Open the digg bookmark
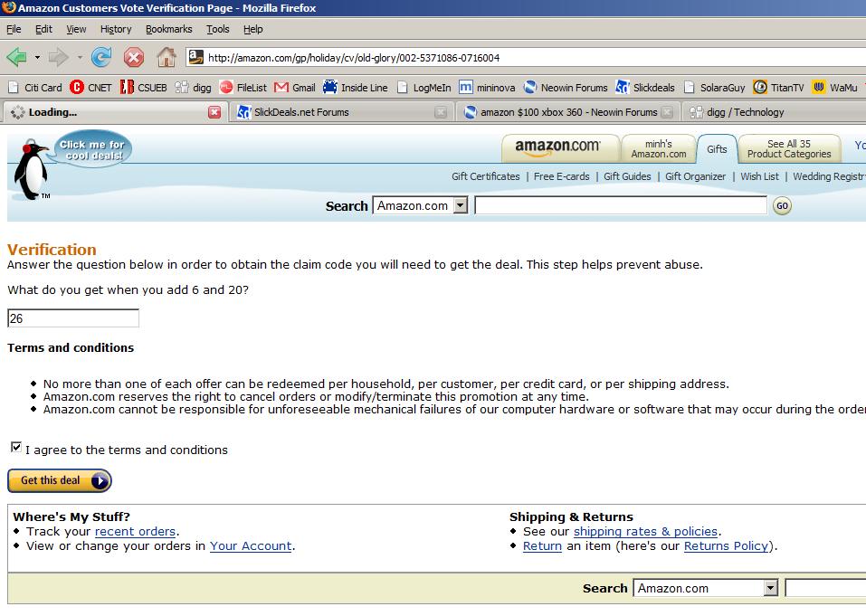 [194, 87]
